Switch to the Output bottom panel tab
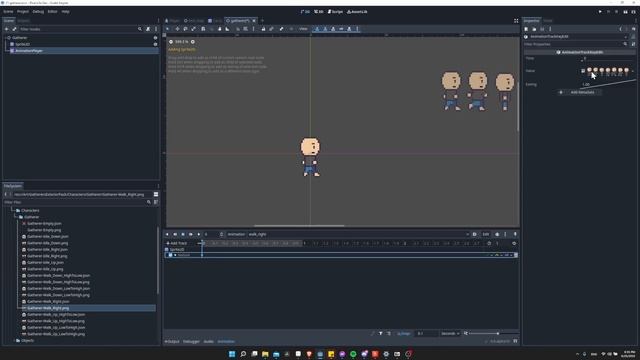The height and width of the screenshot is (360, 640). click(x=172, y=342)
